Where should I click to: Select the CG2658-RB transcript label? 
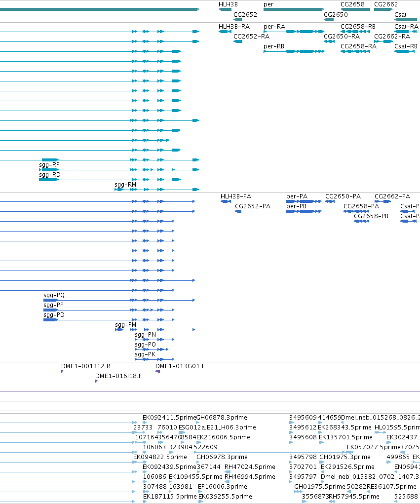[358, 27]
